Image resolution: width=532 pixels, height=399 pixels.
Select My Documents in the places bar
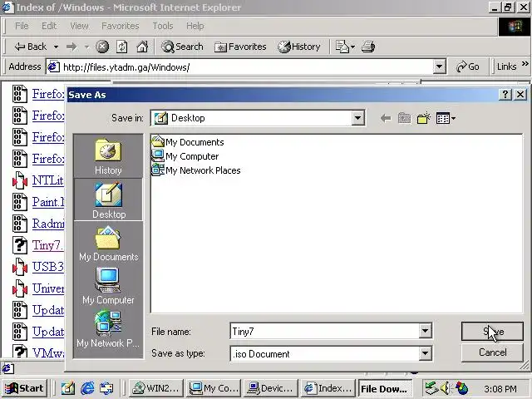click(108, 244)
